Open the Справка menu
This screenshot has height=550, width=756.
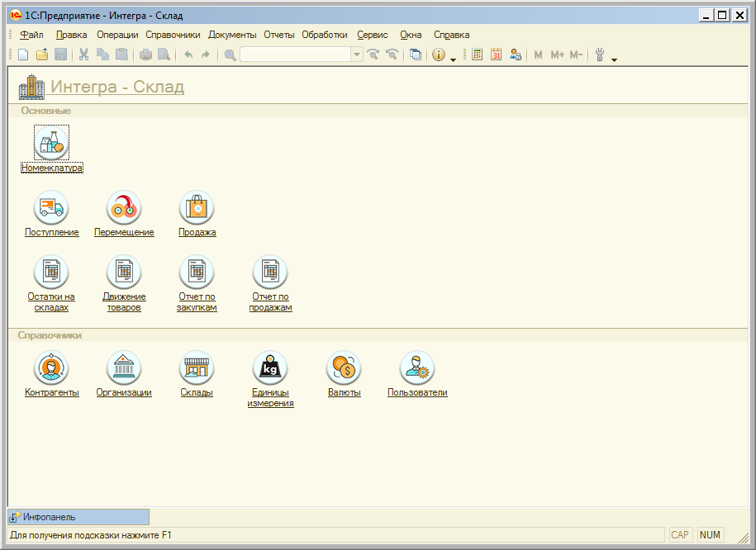pos(451,35)
